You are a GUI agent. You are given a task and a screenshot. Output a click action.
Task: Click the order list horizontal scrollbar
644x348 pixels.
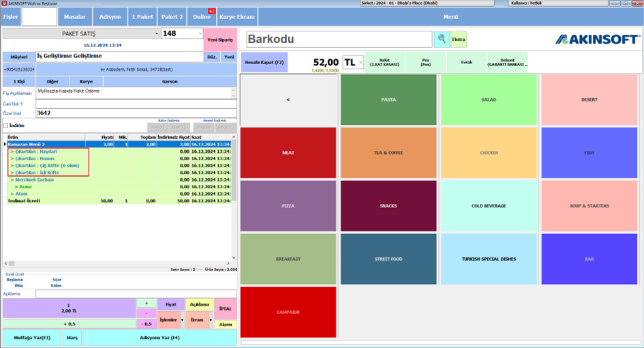pyautogui.click(x=117, y=263)
